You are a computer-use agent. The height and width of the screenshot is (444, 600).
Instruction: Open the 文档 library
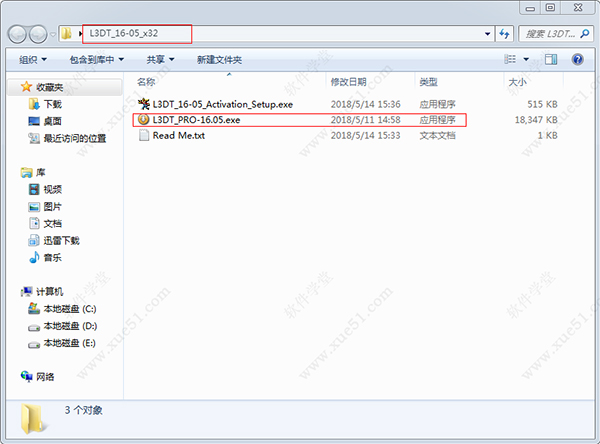pos(53,224)
